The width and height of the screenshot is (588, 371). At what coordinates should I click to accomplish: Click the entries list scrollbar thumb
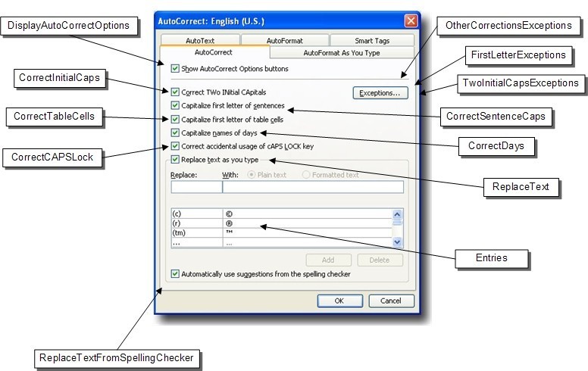397,223
